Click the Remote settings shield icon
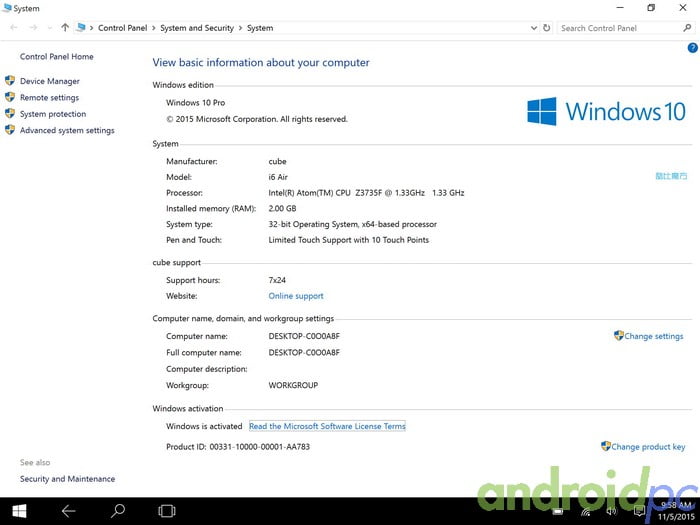The image size is (700, 525). [10, 97]
